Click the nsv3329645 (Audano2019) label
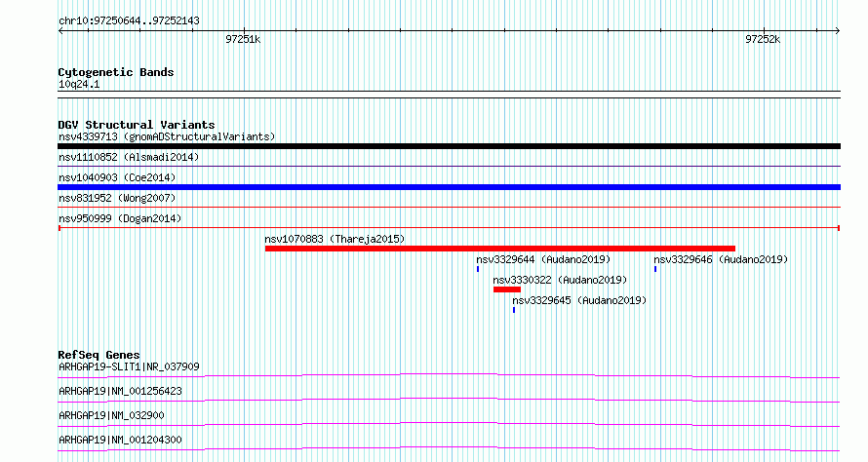The image size is (868, 462). coord(579,300)
